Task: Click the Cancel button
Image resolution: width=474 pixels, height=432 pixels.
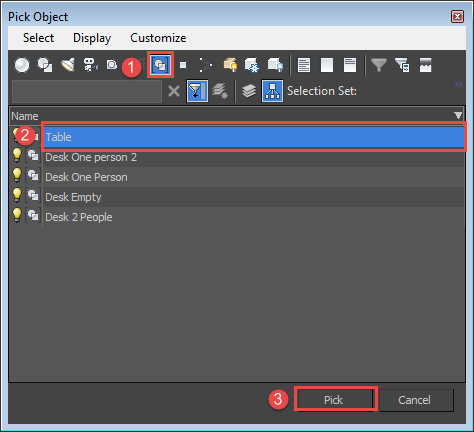Action: (416, 400)
